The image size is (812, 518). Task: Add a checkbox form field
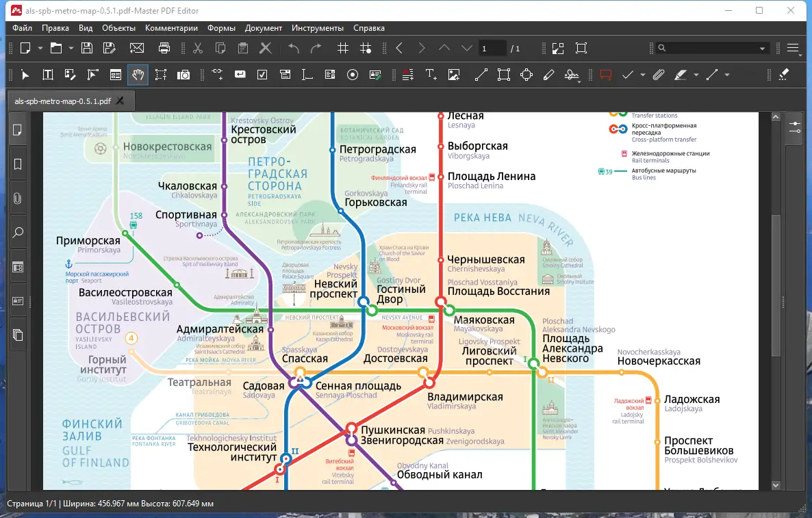262,75
